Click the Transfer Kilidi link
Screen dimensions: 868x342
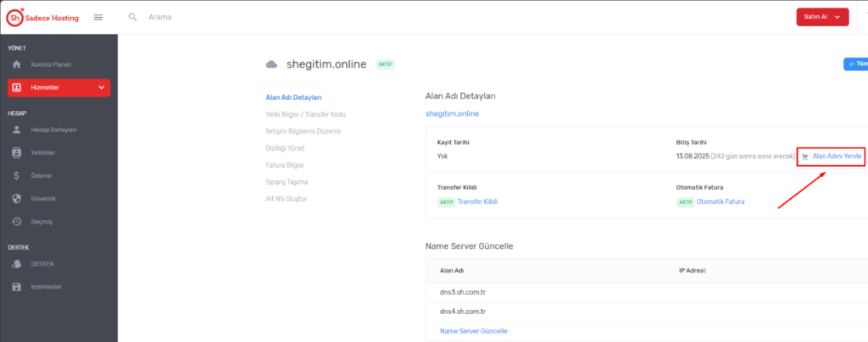pyautogui.click(x=478, y=201)
